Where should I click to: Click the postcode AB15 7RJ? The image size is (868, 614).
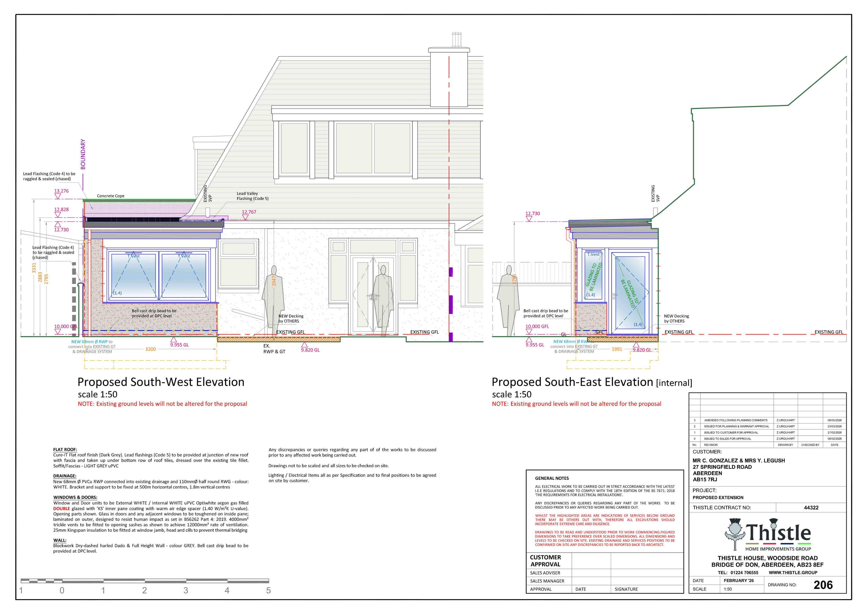[x=705, y=480]
